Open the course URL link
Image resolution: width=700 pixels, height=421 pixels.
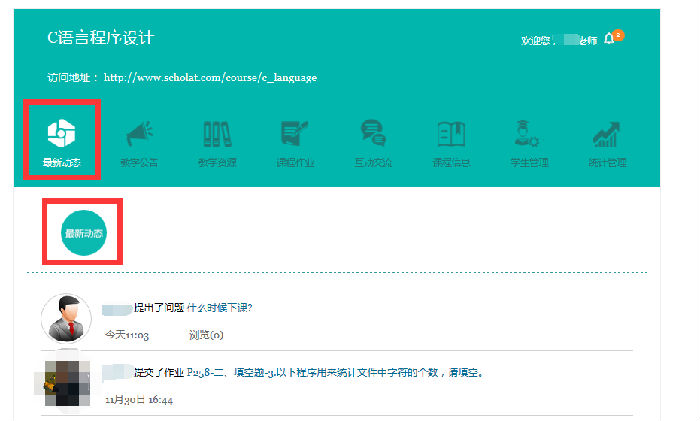[x=210, y=77]
